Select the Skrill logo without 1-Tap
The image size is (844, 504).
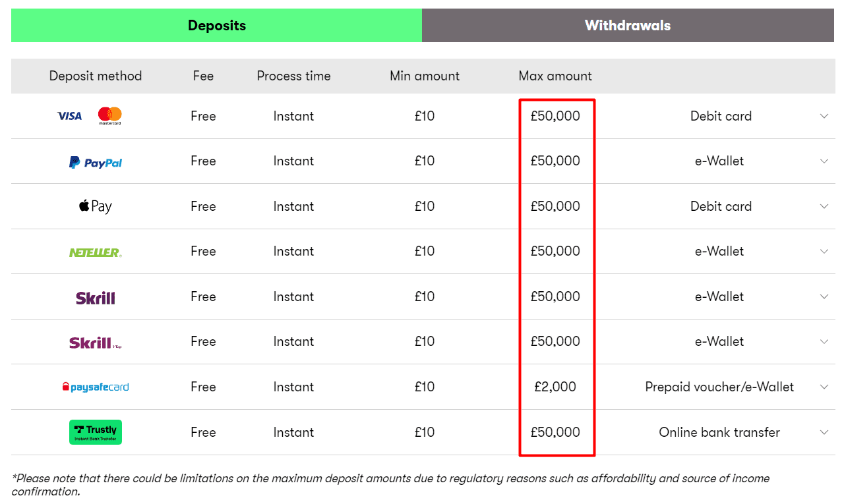[96, 298]
